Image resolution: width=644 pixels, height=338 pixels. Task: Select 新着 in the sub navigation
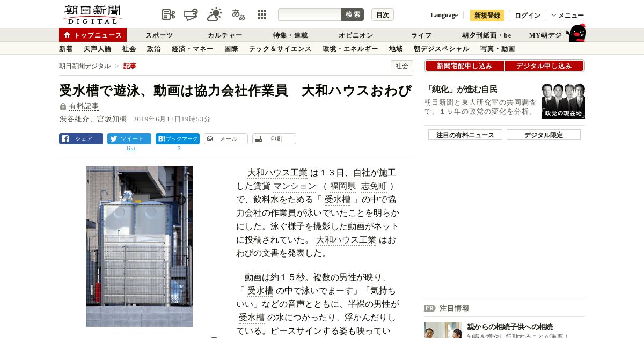pos(65,48)
